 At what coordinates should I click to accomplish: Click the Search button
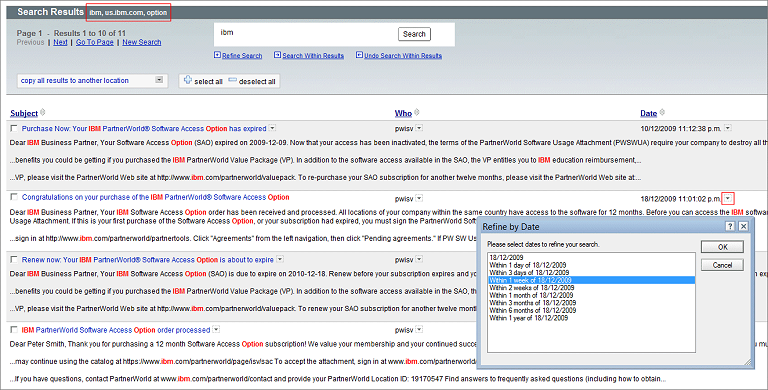pos(414,34)
